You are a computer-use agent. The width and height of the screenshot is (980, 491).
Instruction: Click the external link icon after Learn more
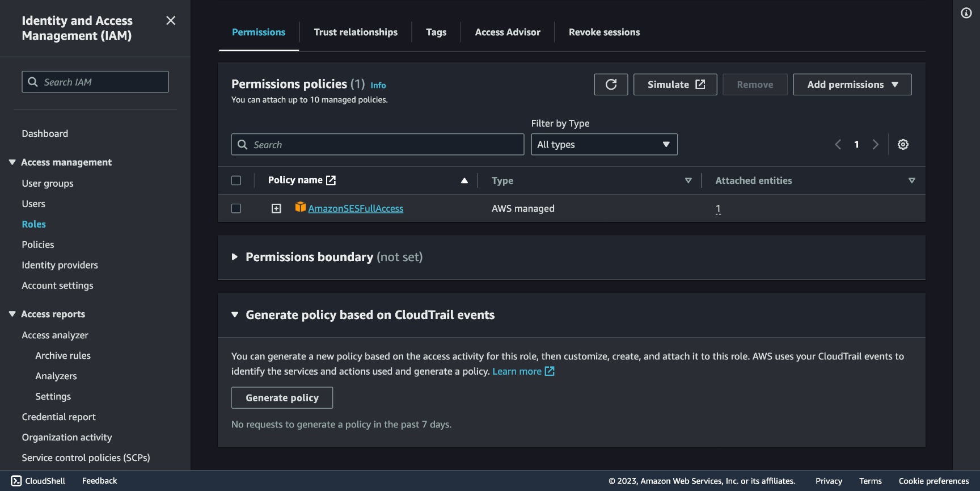click(x=550, y=371)
